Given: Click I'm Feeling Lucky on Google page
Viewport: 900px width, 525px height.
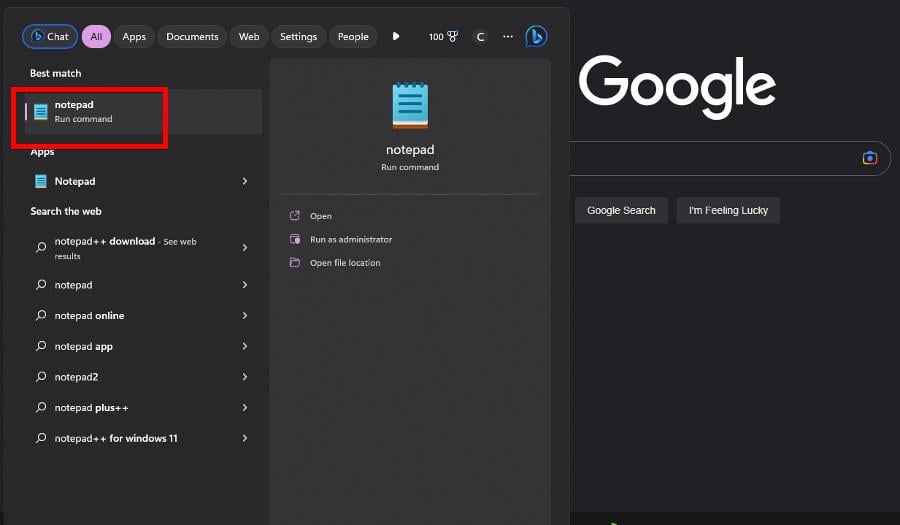Looking at the screenshot, I should click(x=728, y=211).
